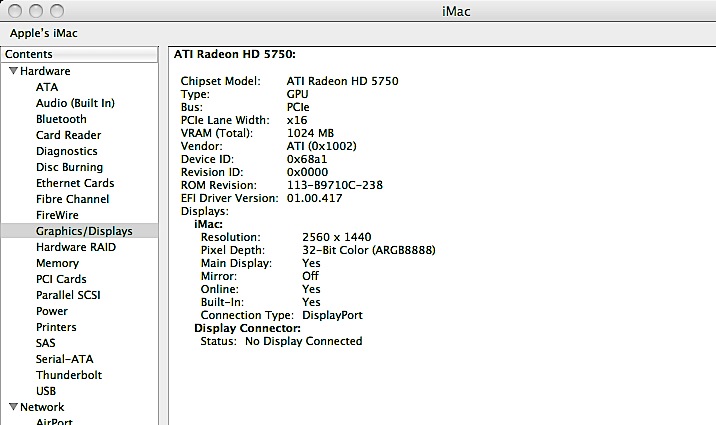Open Parallel SCSI section
The image size is (716, 425).
68,295
